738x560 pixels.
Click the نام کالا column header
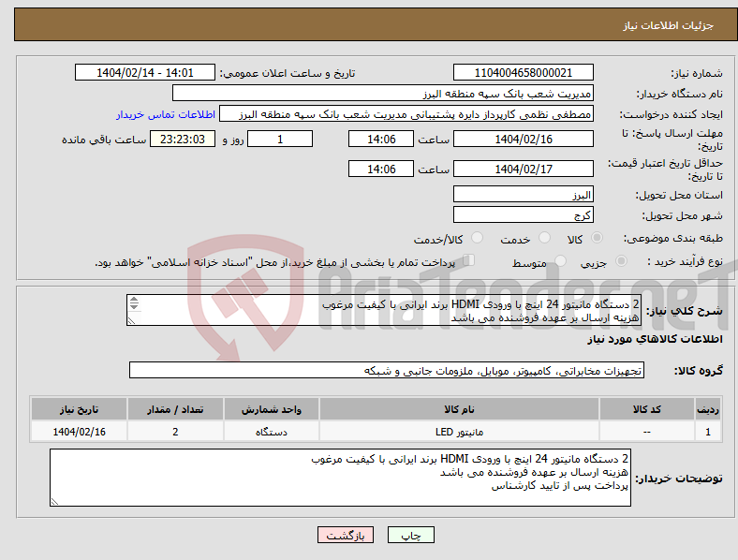[x=459, y=409]
